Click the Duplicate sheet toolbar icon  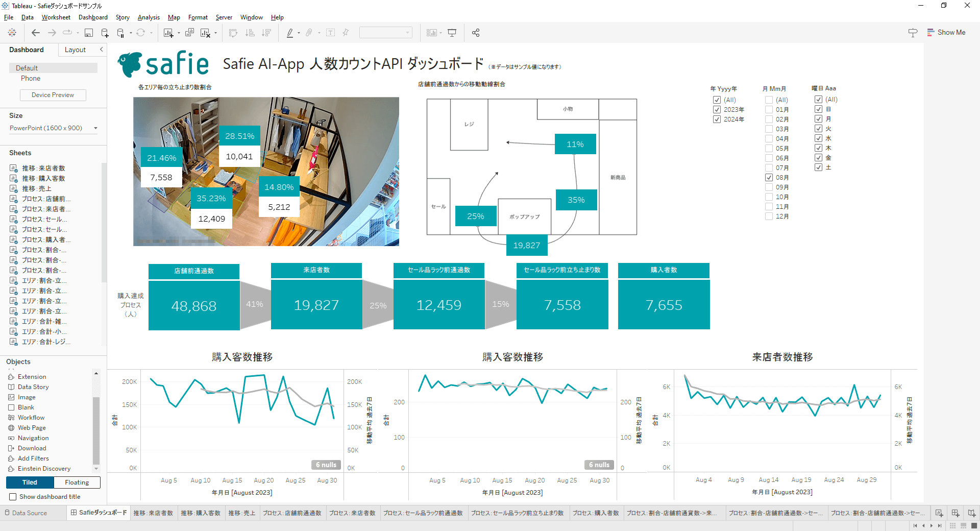point(189,32)
